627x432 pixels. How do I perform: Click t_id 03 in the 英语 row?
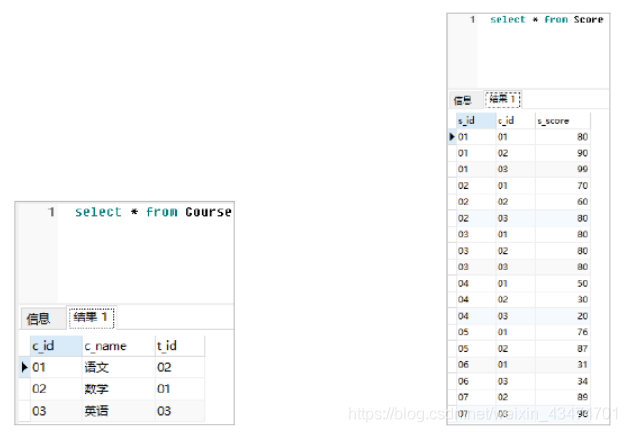coord(180,411)
